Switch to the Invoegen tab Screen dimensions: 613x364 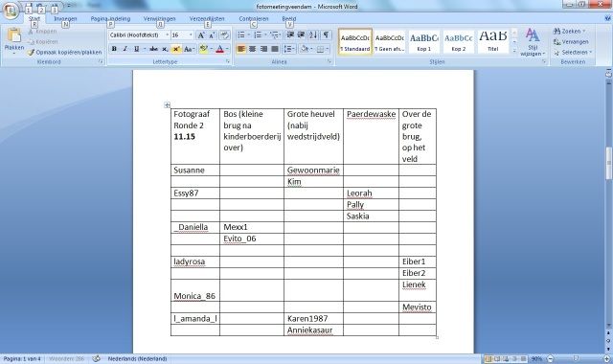coord(65,19)
